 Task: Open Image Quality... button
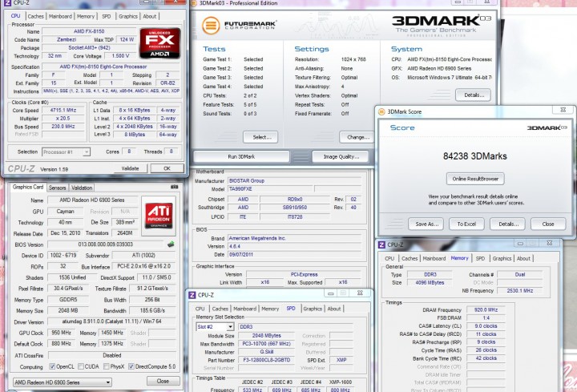coord(341,156)
